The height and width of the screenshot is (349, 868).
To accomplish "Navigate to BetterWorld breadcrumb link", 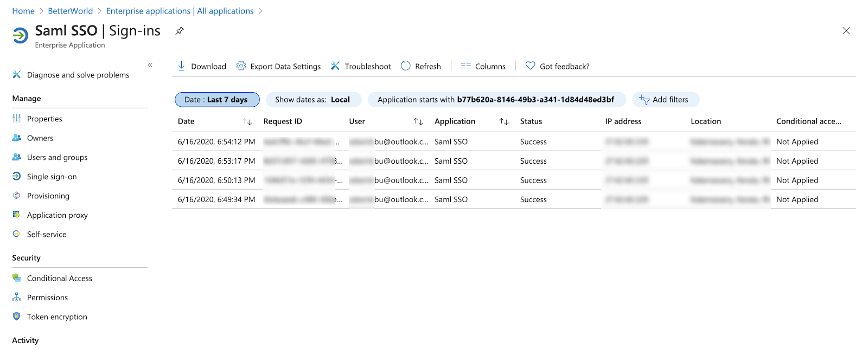I will click(71, 11).
